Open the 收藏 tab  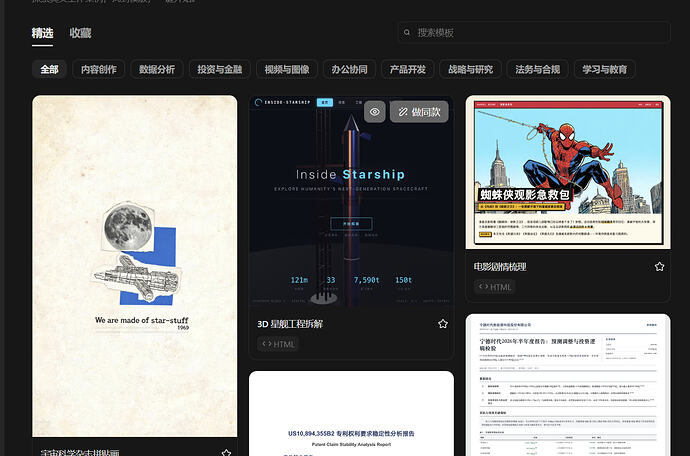tap(80, 33)
